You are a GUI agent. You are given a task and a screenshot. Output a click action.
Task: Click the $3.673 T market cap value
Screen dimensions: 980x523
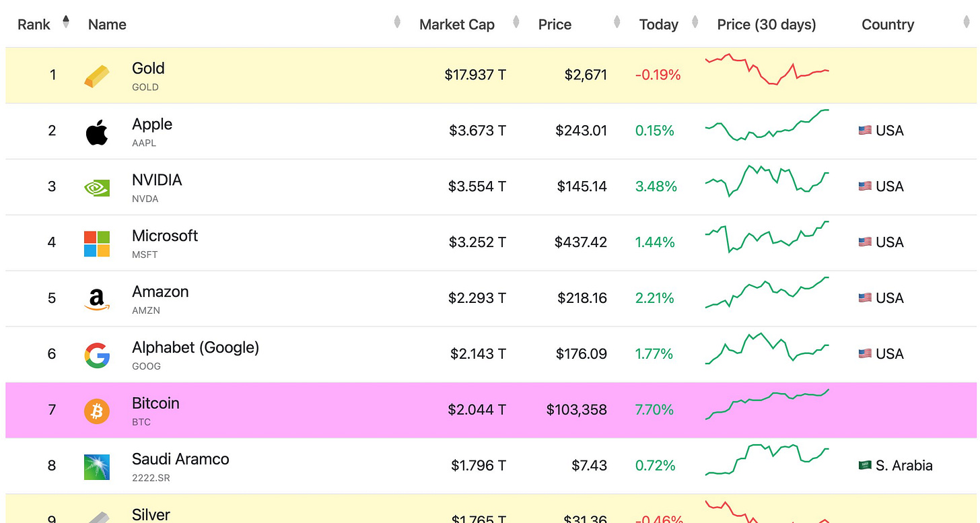[x=477, y=131]
